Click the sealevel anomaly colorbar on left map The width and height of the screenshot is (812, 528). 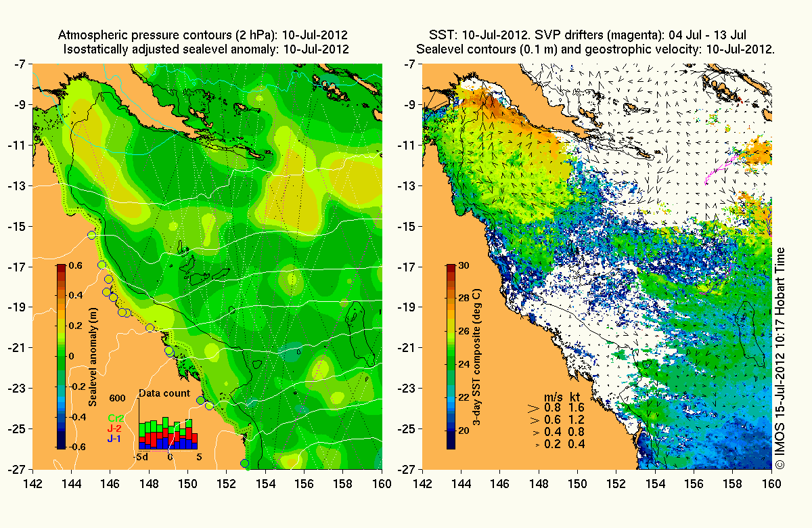click(61, 357)
